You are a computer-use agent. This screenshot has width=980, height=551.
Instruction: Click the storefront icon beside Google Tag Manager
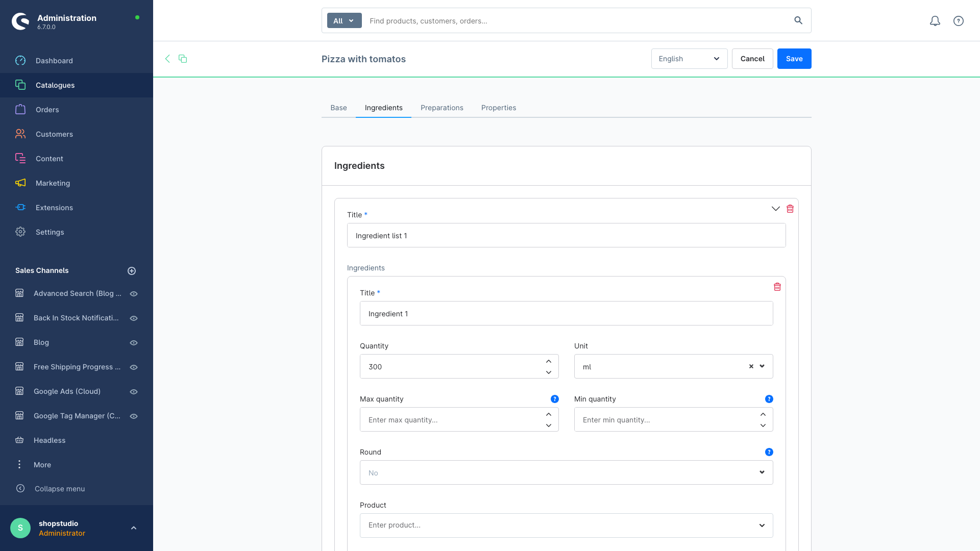coord(19,415)
